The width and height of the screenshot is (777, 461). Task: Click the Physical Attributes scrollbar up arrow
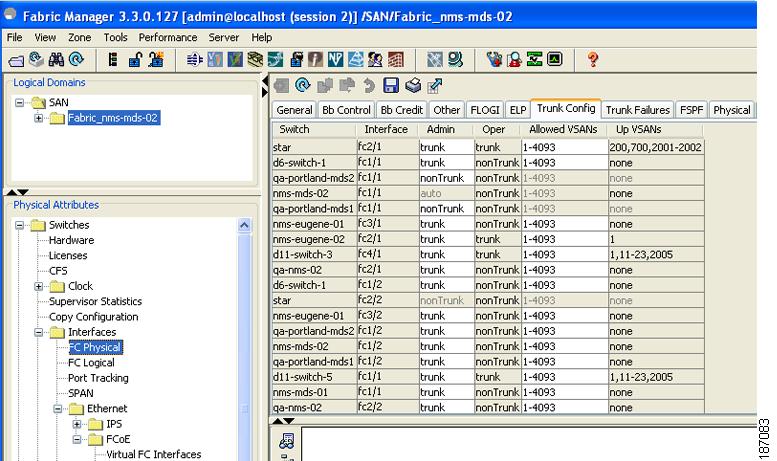tap(244, 226)
